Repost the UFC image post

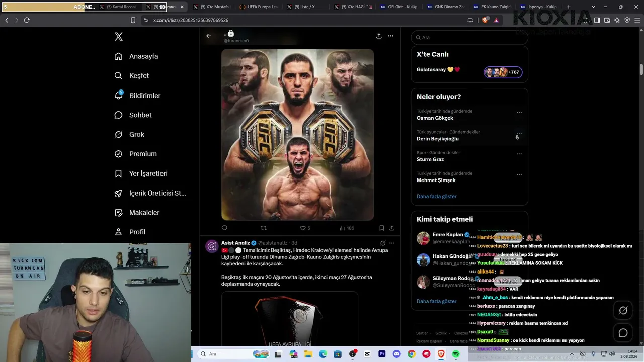(x=264, y=228)
